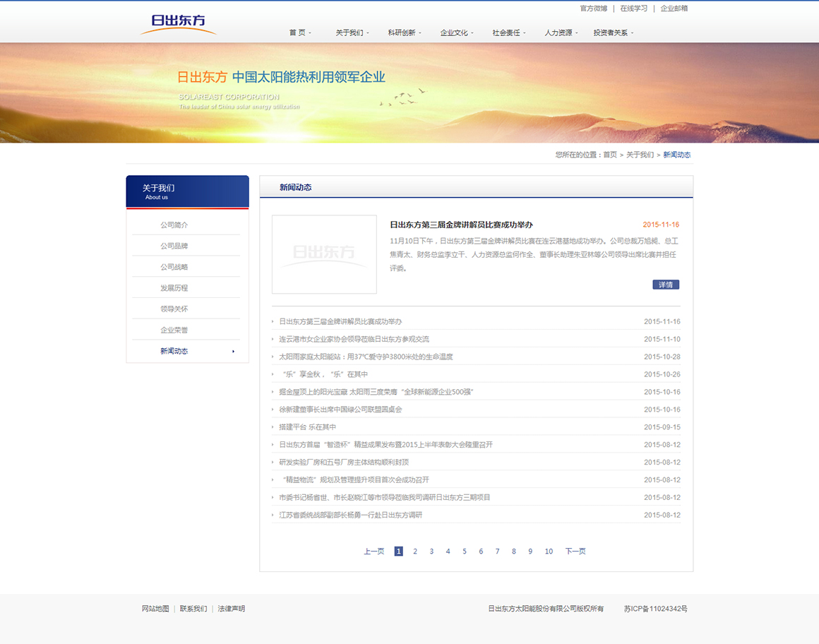The image size is (819, 644).
Task: Open news about 全球新能源企业500强
Action: 376,392
